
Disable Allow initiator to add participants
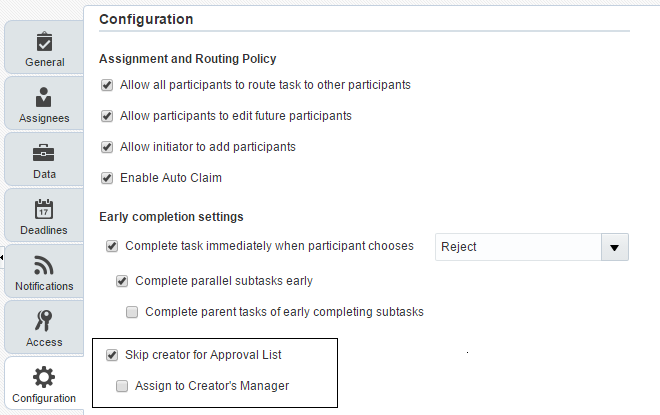tap(107, 147)
